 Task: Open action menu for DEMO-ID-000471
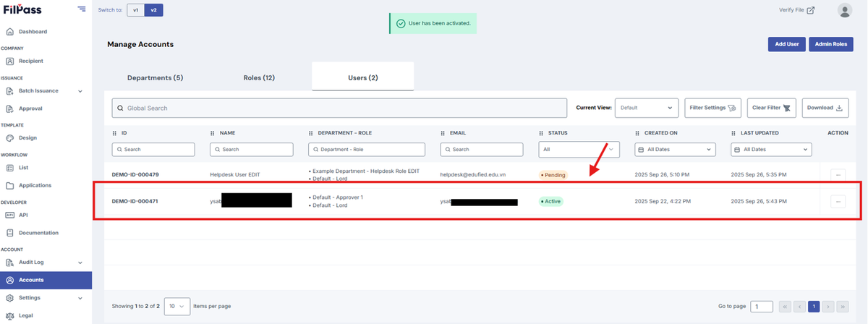(x=838, y=201)
